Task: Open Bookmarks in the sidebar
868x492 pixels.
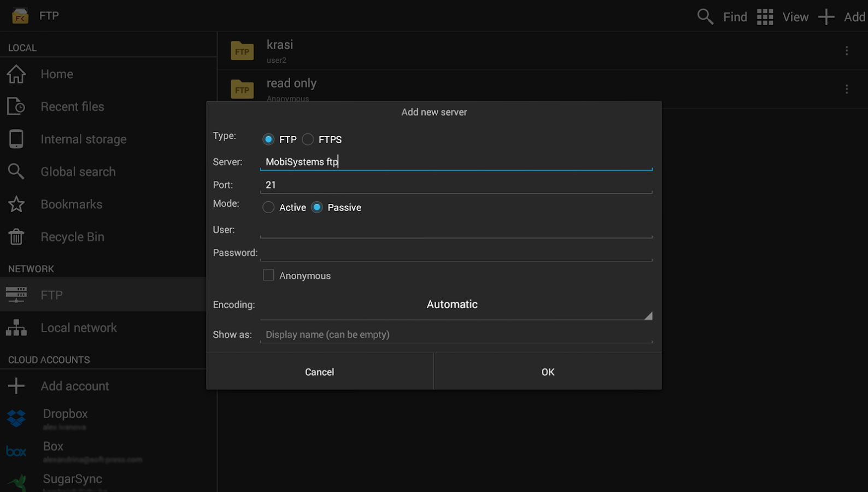Action: [108, 204]
